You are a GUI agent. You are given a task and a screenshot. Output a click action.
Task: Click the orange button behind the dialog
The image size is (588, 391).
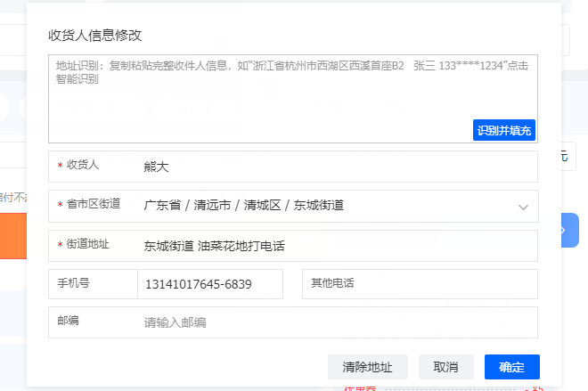point(13,236)
